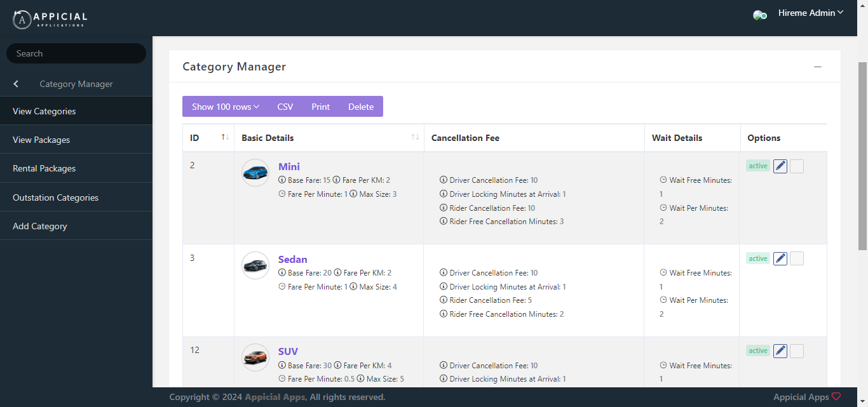The width and height of the screenshot is (868, 407).
Task: Open Add Category in sidebar
Action: 76,226
